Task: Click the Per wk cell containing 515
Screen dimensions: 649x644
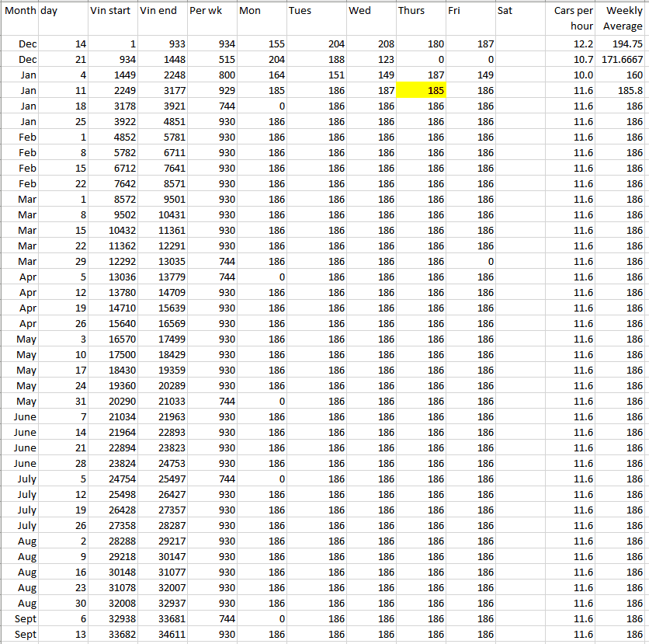Action: (210, 60)
